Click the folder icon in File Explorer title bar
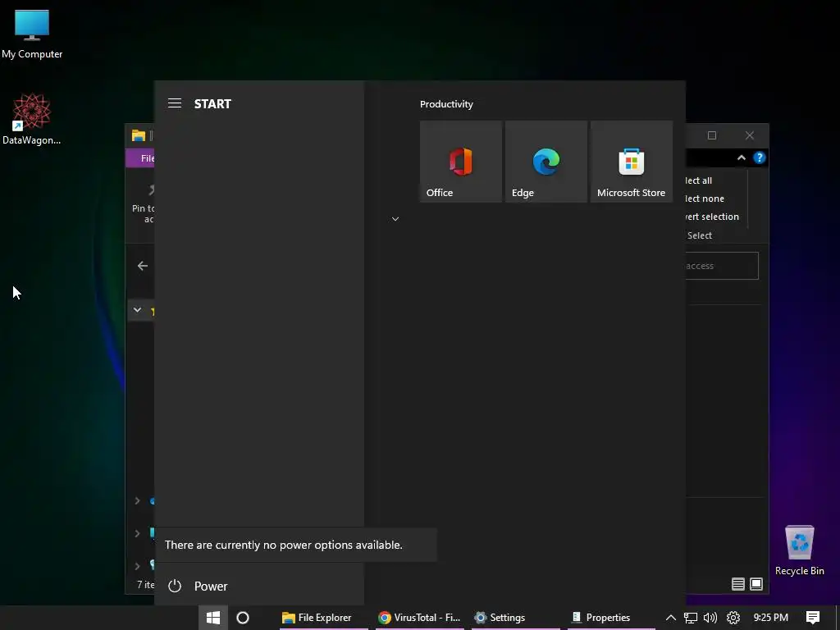The image size is (840, 630). tap(139, 135)
